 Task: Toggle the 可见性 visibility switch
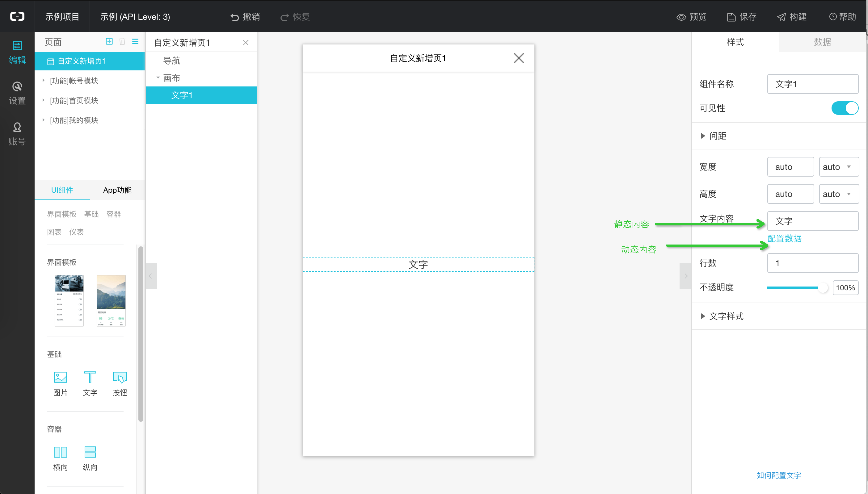tap(845, 108)
